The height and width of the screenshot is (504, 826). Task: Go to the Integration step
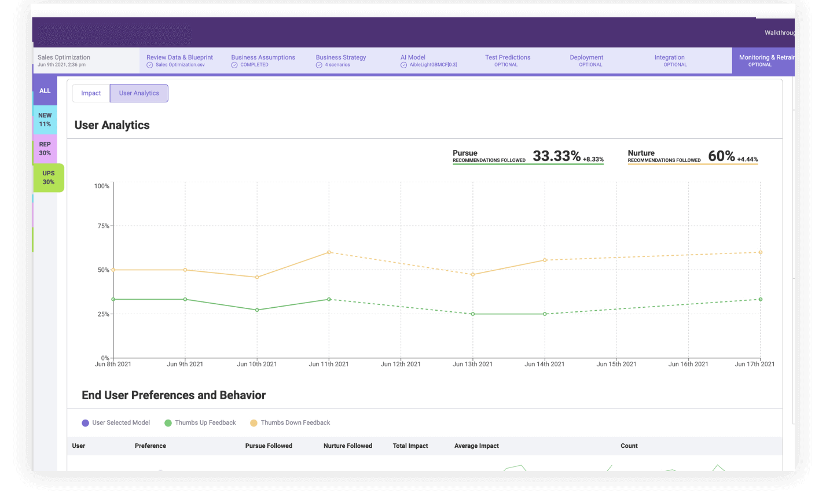[670, 60]
